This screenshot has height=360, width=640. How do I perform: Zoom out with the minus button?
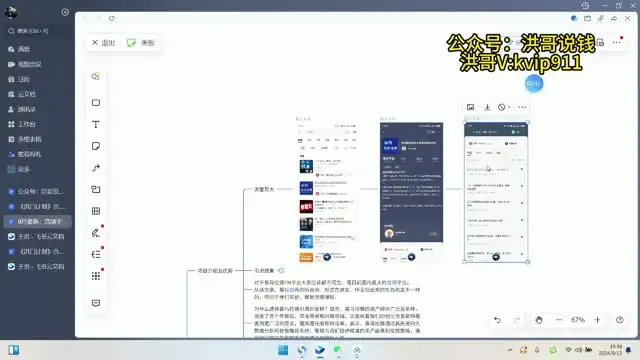click(559, 320)
